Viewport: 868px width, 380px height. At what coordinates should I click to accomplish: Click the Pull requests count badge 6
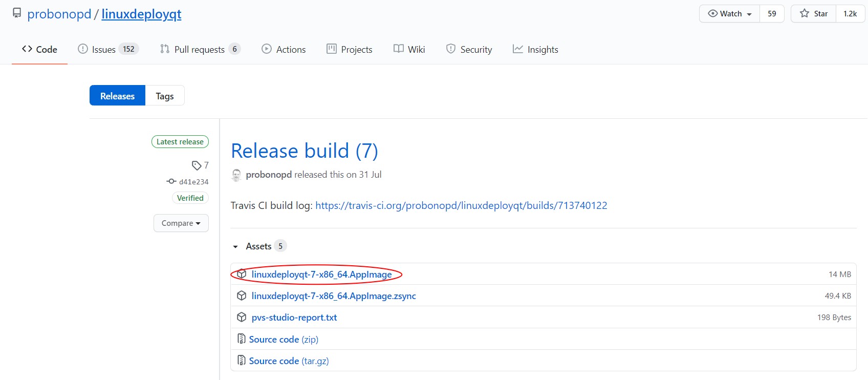(x=234, y=49)
